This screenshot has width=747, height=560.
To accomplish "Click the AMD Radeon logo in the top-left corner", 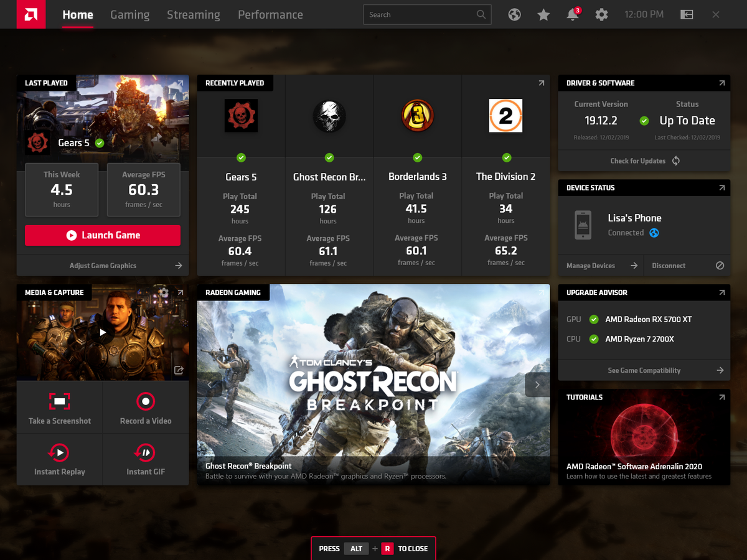I will [31, 14].
